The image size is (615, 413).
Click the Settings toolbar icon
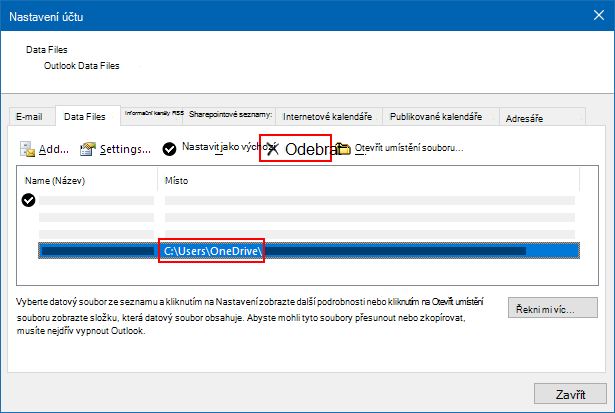point(87,149)
